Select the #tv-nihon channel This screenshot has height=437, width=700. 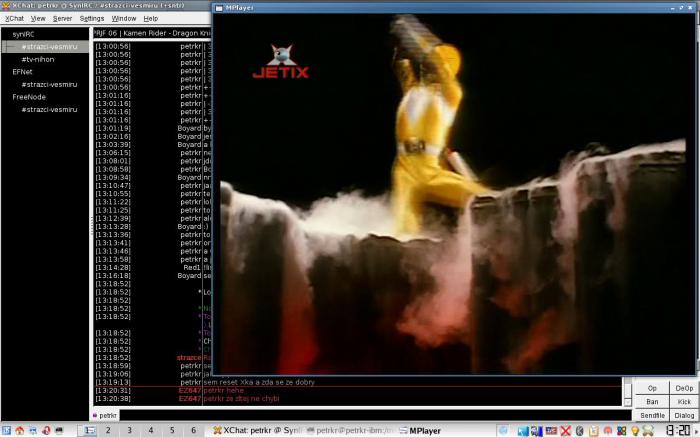(x=38, y=59)
